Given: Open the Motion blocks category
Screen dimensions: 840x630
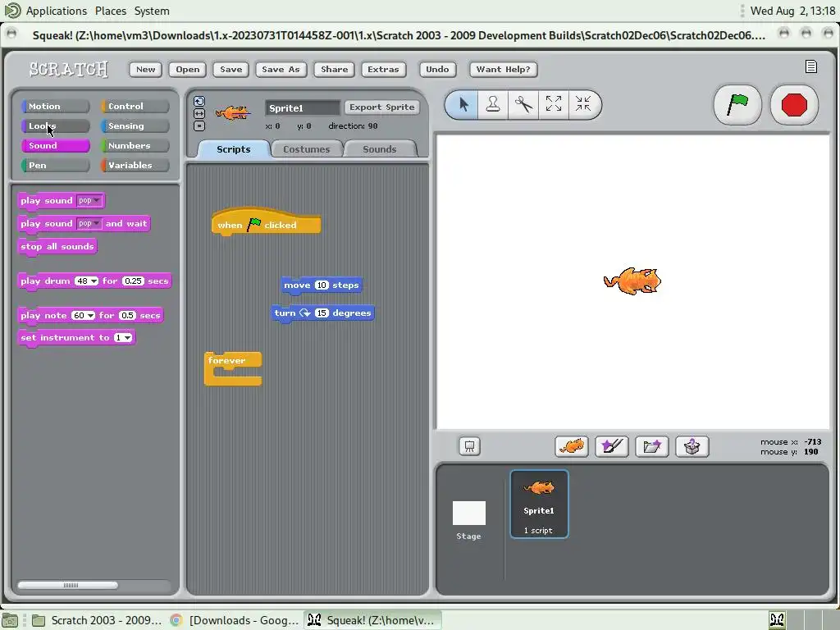Looking at the screenshot, I should click(x=55, y=106).
